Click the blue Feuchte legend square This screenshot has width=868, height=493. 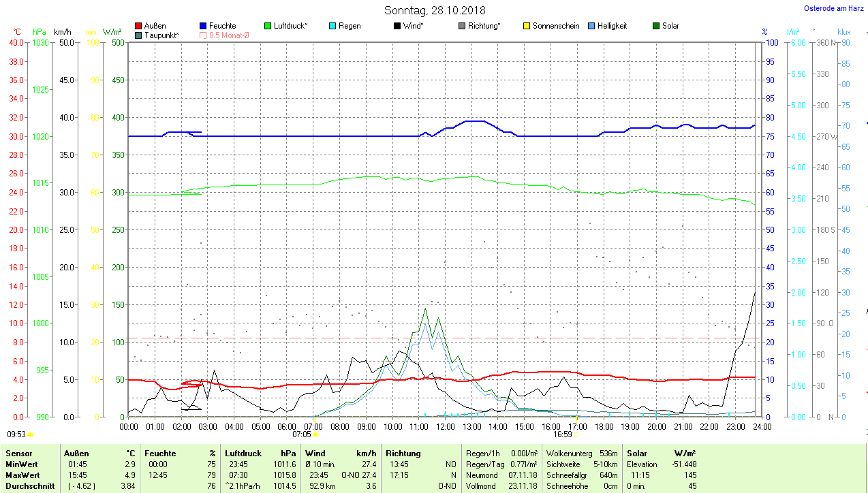[x=203, y=26]
